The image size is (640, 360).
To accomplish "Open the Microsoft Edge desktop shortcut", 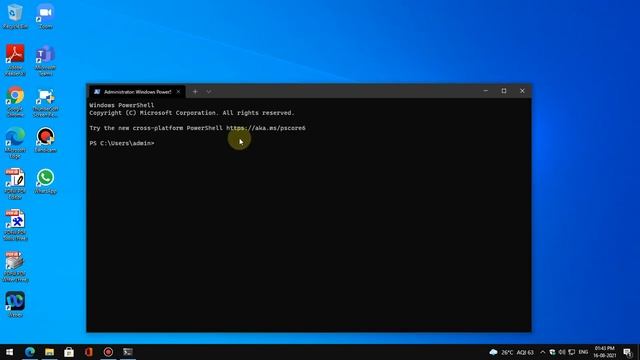I will pyautogui.click(x=15, y=143).
